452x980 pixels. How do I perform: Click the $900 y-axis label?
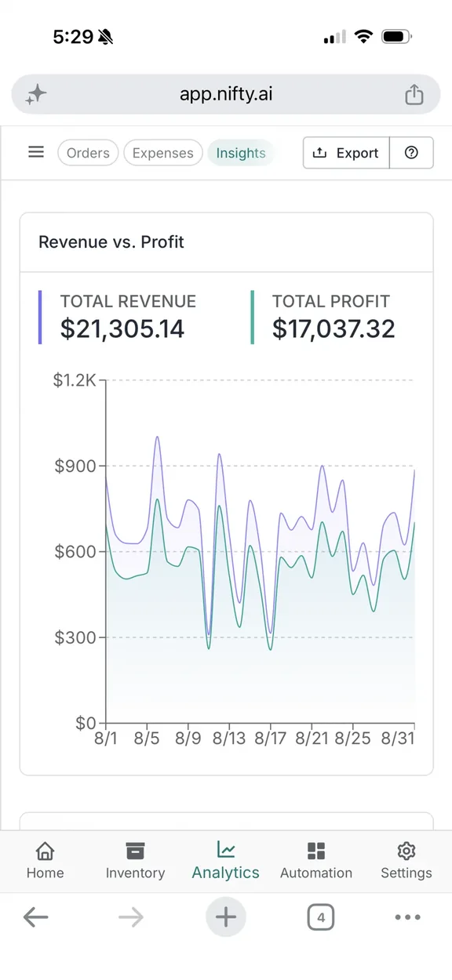point(75,466)
